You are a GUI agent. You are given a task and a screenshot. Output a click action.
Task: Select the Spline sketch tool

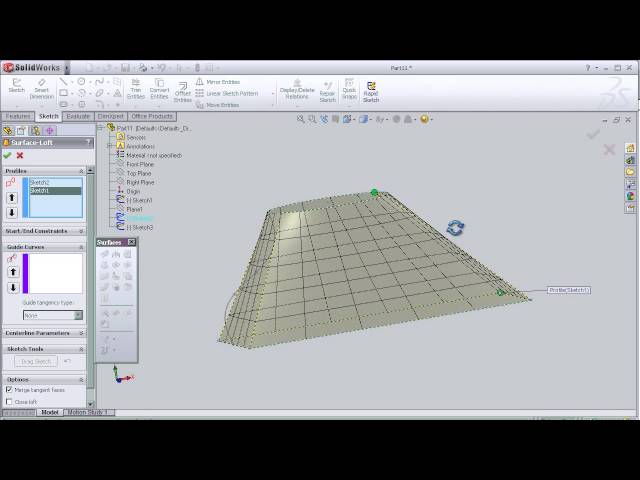pyautogui.click(x=99, y=82)
